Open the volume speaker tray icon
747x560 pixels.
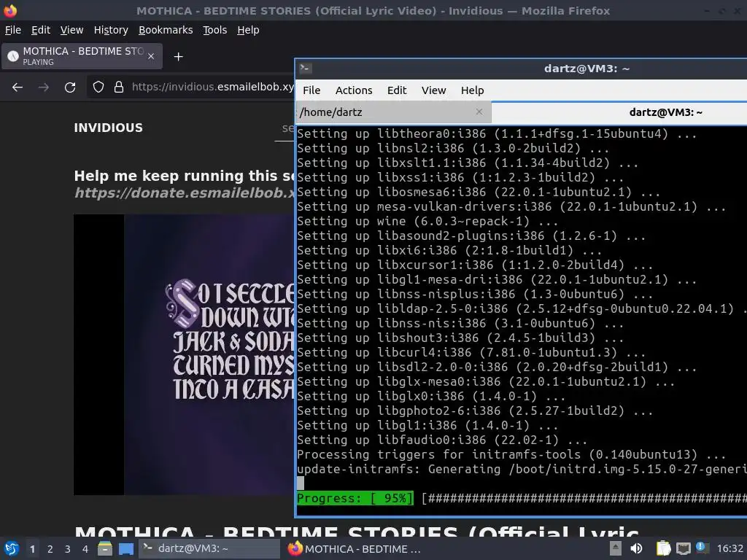click(636, 548)
